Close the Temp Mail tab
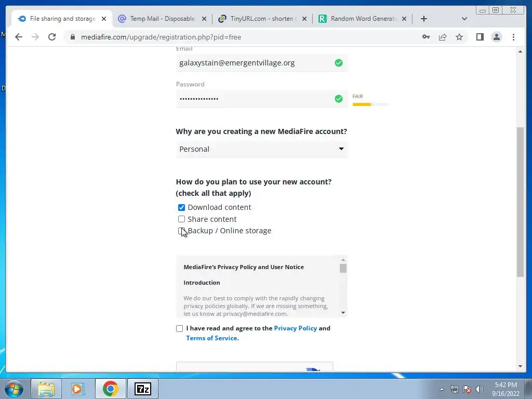Screen dimensions: 532x399 [x=204, y=19]
